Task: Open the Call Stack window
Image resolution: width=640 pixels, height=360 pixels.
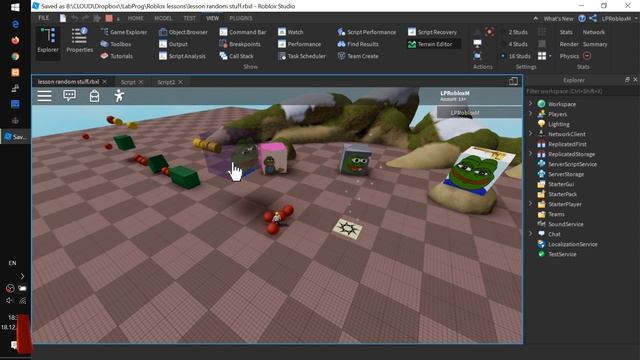Action: [x=236, y=56]
